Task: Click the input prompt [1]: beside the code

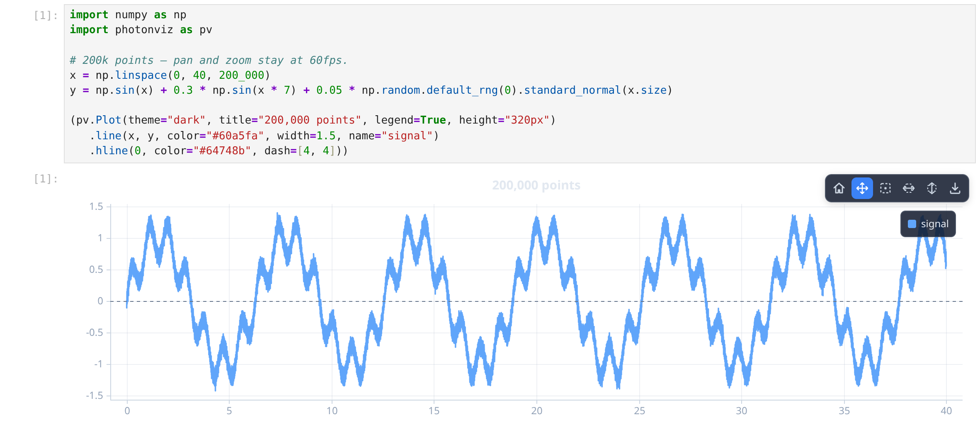Action: (46, 15)
